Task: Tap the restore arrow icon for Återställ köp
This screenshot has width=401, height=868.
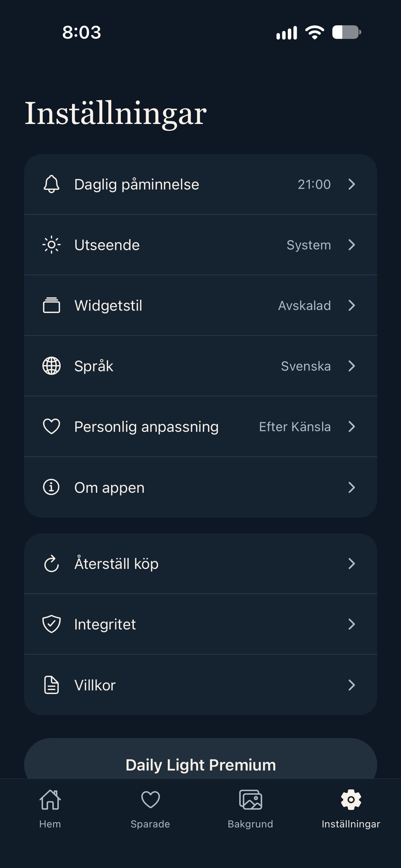Action: point(52,563)
